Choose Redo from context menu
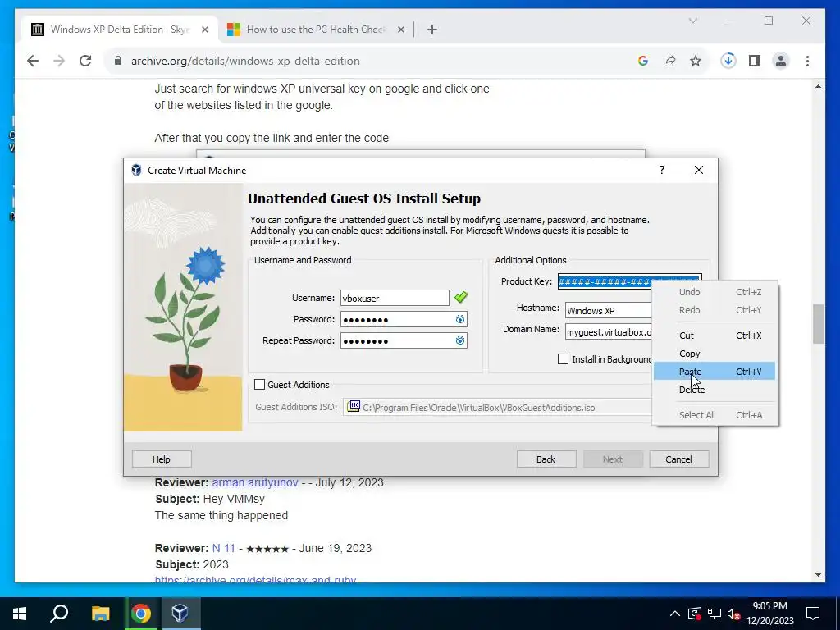The image size is (840, 630). pos(714,310)
